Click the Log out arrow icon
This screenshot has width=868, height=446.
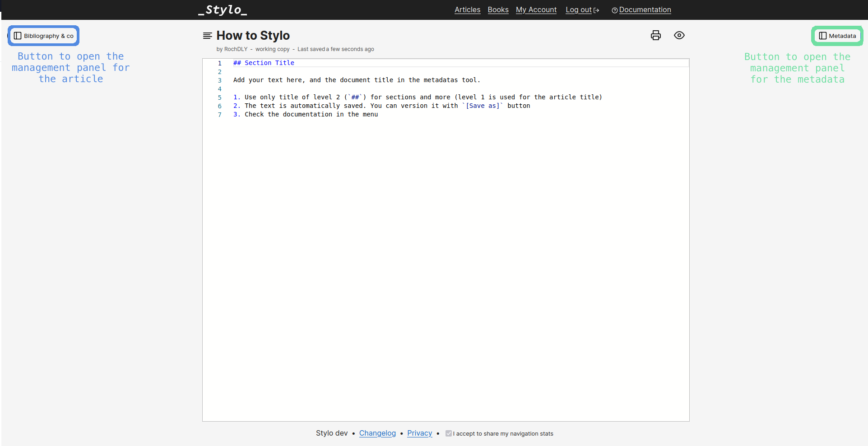coord(596,10)
